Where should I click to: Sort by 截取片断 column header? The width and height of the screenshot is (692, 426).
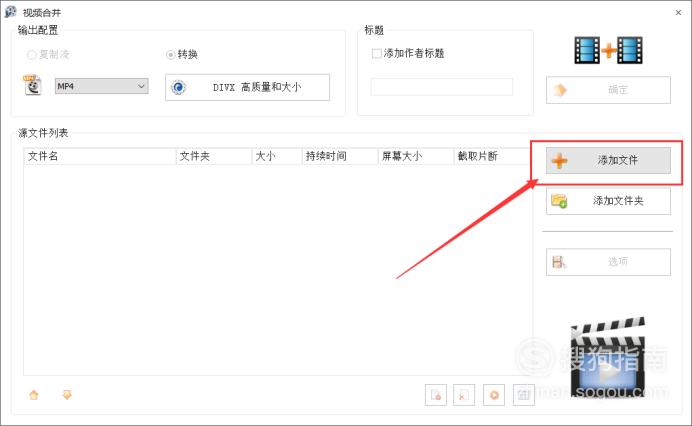point(492,156)
